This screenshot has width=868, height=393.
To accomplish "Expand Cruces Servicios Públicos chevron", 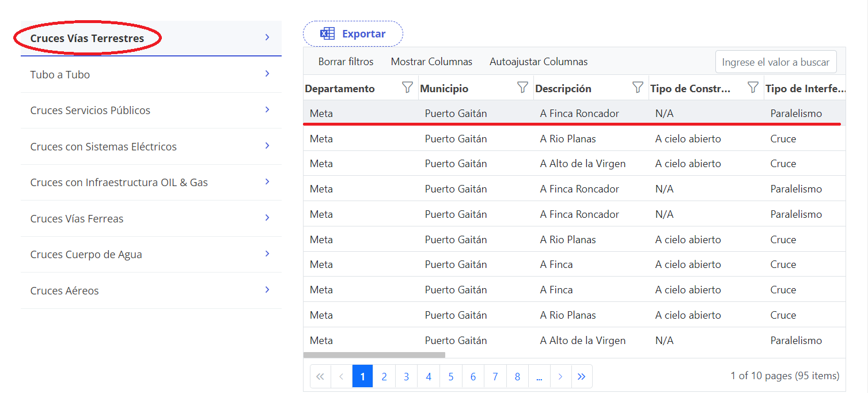I will pyautogui.click(x=267, y=109).
